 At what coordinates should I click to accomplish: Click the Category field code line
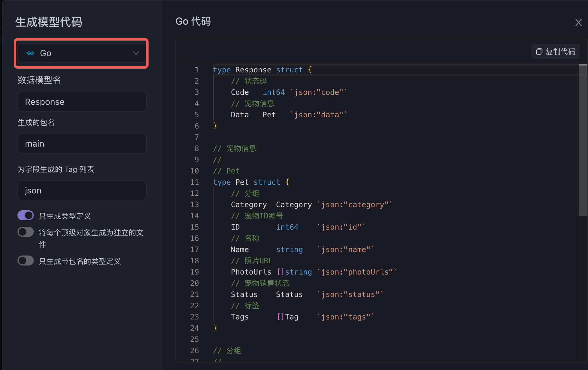(x=311, y=205)
